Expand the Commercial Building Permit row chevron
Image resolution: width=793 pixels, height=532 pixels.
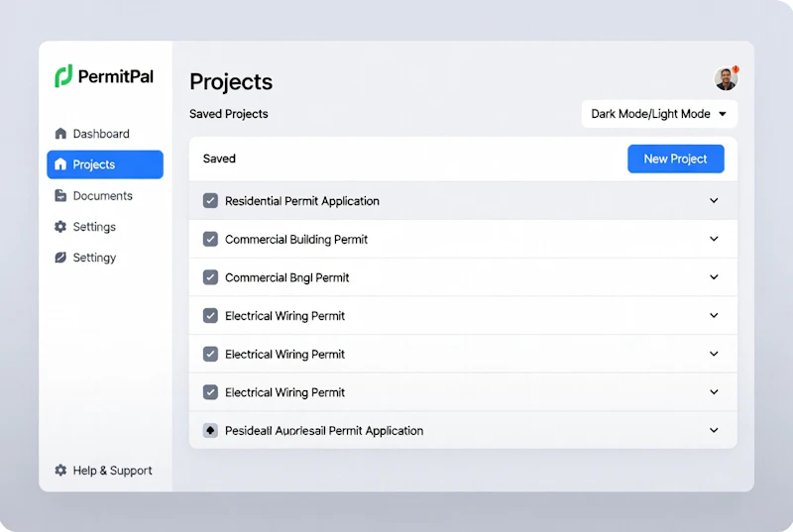tap(714, 239)
